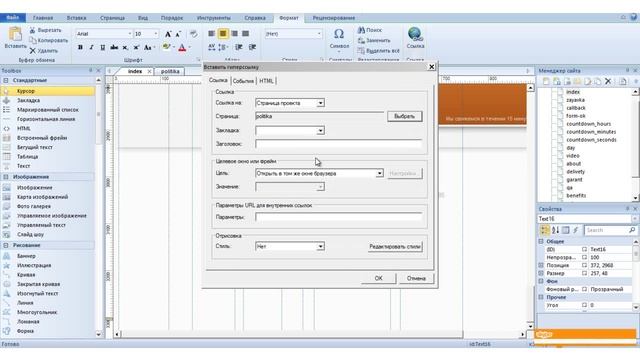The width and height of the screenshot is (640, 360).
Task: Click OK in hyperlink dialog
Action: (378, 278)
